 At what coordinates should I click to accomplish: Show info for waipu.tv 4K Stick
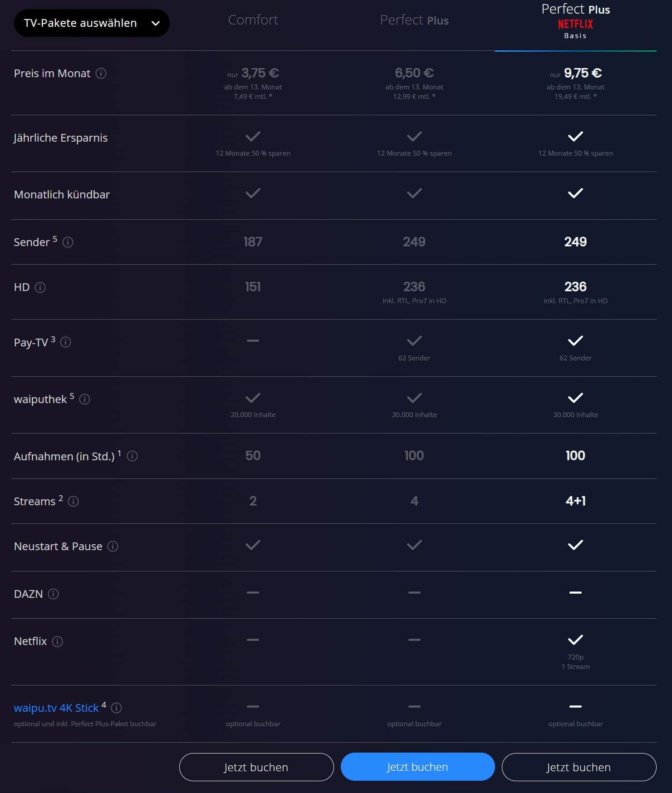coord(116,708)
